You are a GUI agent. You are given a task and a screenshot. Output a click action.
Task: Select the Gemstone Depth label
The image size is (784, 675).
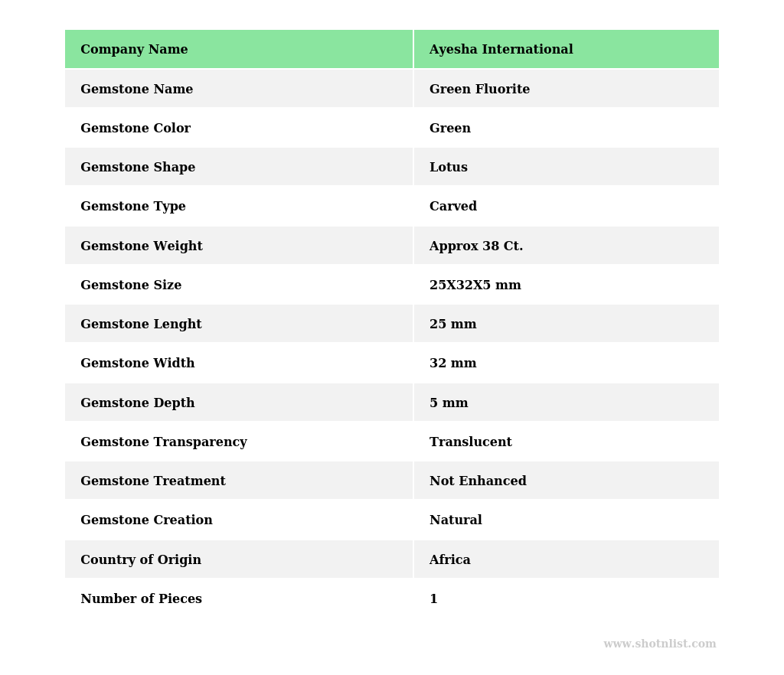[138, 403]
